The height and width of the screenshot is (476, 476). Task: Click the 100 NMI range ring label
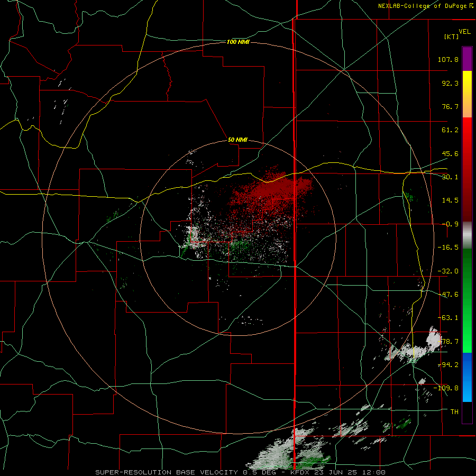[x=238, y=42]
